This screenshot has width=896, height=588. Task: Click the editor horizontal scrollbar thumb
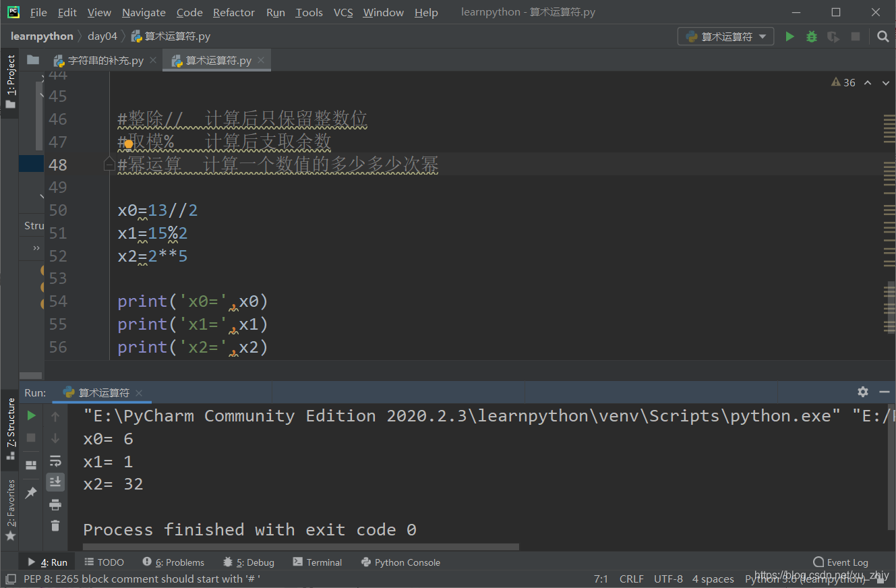click(x=30, y=376)
